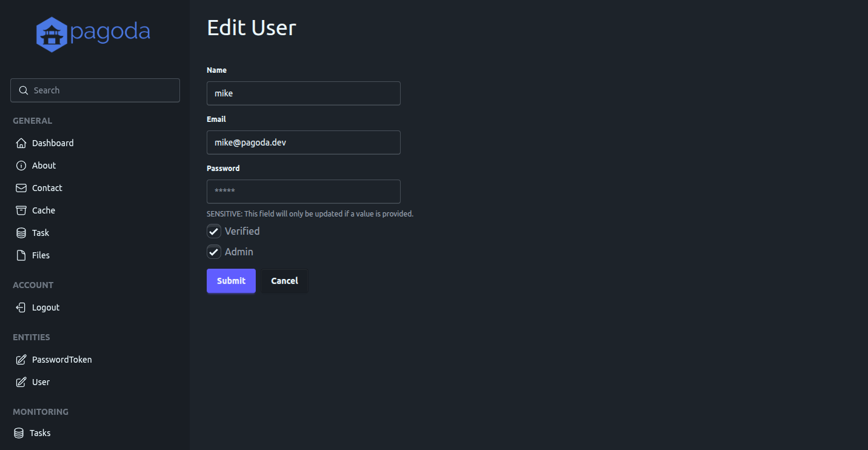Click the About info circle icon
The image size is (868, 450).
pyautogui.click(x=21, y=166)
